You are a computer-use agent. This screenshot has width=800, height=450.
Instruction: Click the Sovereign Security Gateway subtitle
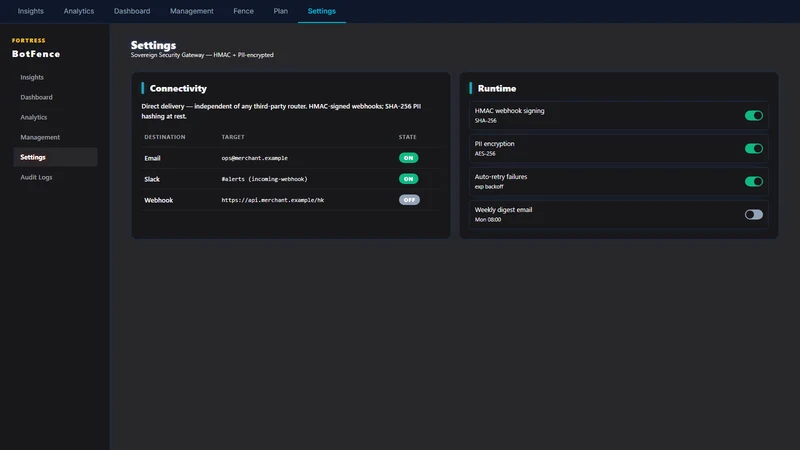tap(202, 55)
